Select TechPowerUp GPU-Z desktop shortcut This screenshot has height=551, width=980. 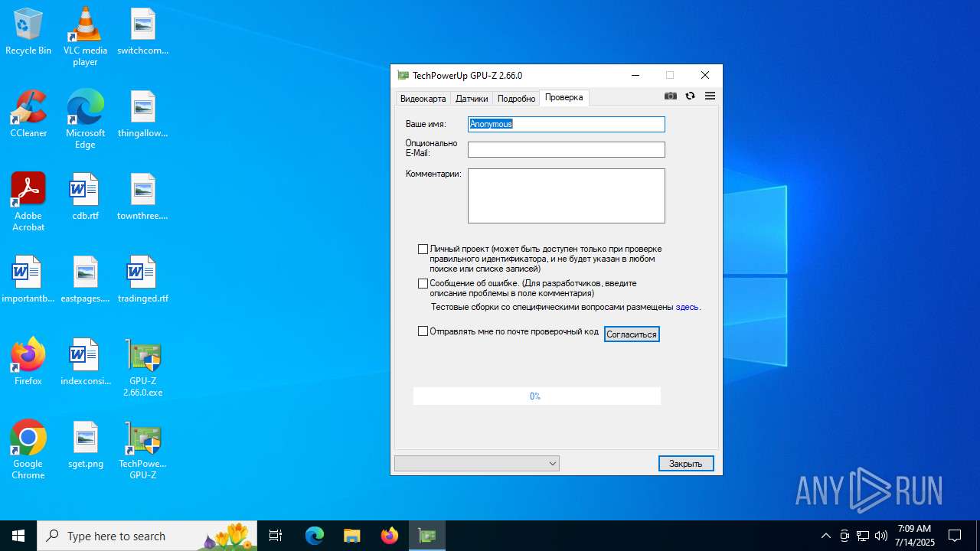143,450
